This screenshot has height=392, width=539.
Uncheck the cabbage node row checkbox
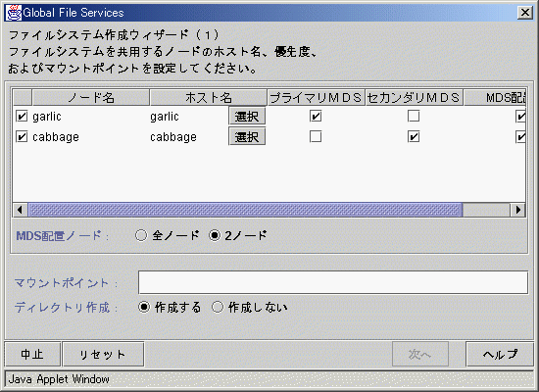[x=22, y=137]
